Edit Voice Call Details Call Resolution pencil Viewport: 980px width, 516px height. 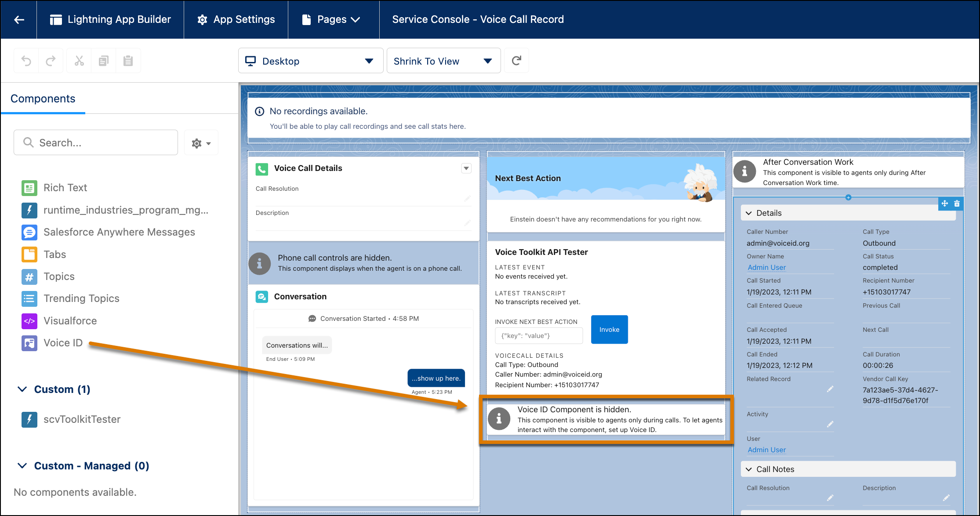[x=467, y=198]
